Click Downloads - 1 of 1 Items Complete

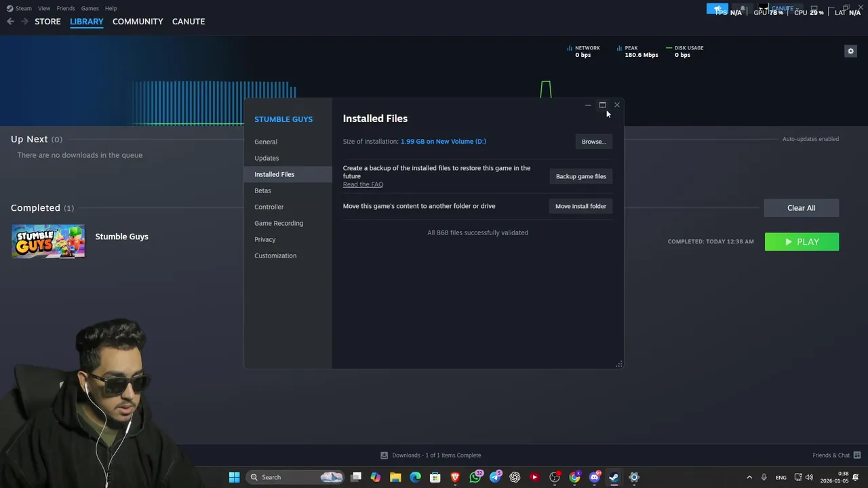(x=437, y=455)
